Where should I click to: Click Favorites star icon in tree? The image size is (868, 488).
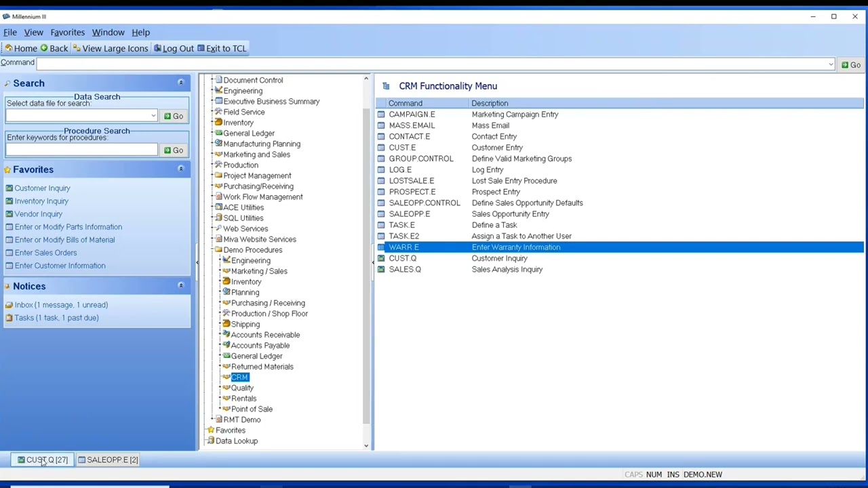click(x=211, y=430)
